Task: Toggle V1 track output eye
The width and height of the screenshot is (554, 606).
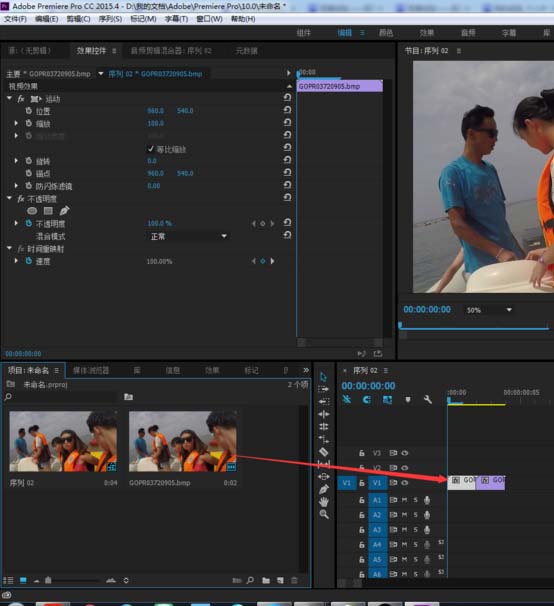Action: pyautogui.click(x=404, y=483)
